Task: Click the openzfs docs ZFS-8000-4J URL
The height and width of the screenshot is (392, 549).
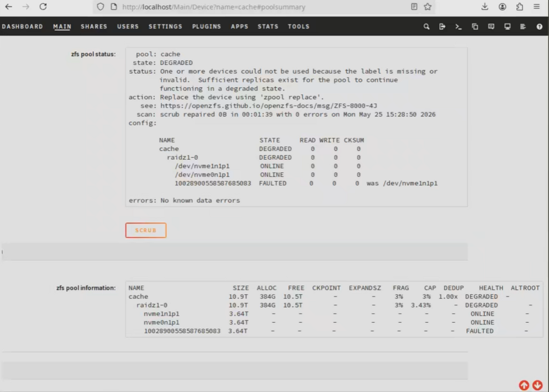Action: pyautogui.click(x=268, y=106)
